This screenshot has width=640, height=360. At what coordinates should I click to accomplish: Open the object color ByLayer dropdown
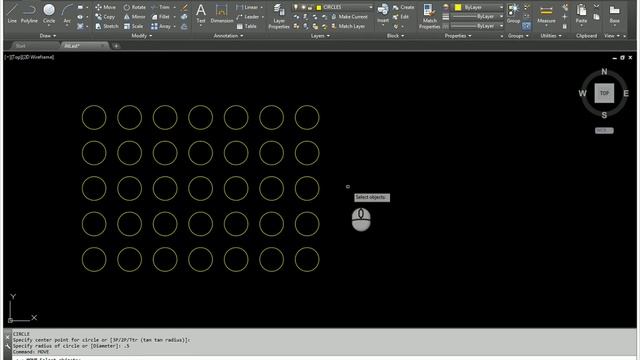point(501,7)
